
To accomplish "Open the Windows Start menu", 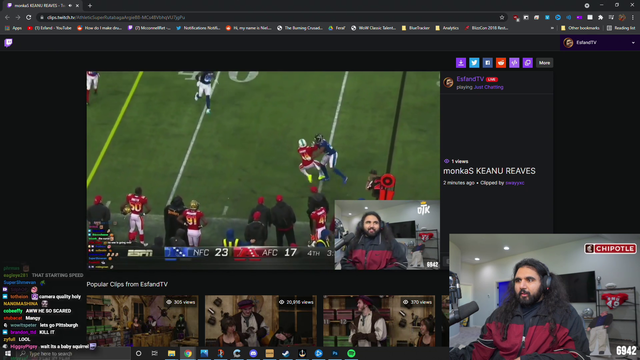I will pos(7,353).
